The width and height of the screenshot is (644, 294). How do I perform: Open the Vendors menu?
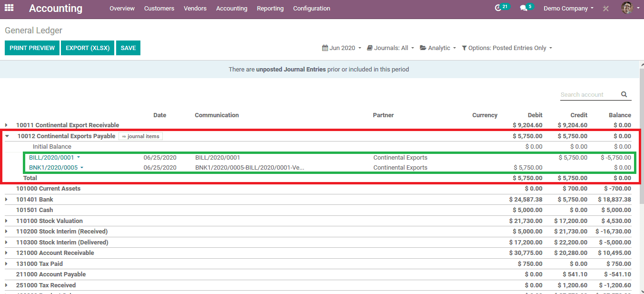click(x=195, y=8)
